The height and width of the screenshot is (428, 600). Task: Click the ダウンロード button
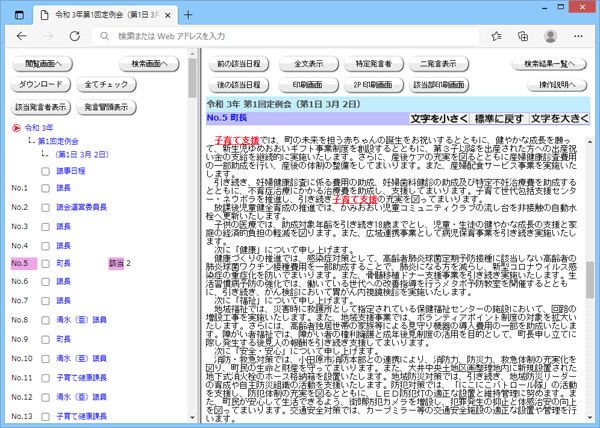click(x=41, y=85)
